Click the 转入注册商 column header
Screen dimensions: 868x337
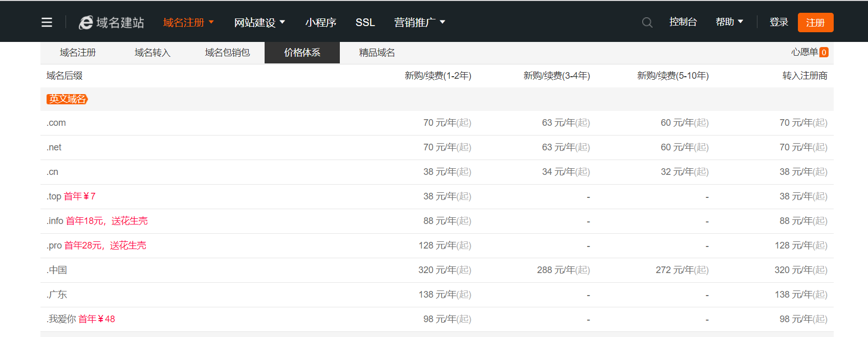[x=805, y=76]
